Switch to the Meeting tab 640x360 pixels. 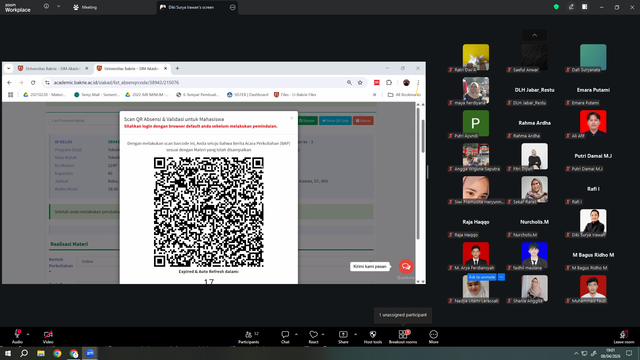[85, 7]
